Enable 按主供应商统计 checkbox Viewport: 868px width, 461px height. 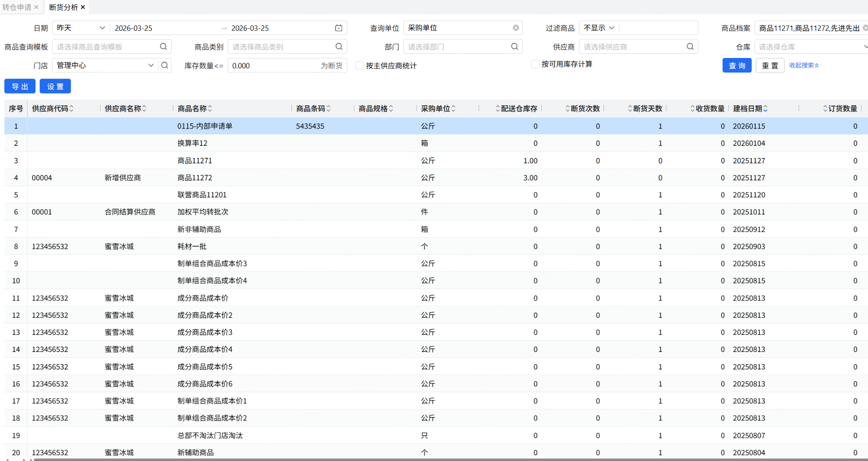click(x=360, y=65)
